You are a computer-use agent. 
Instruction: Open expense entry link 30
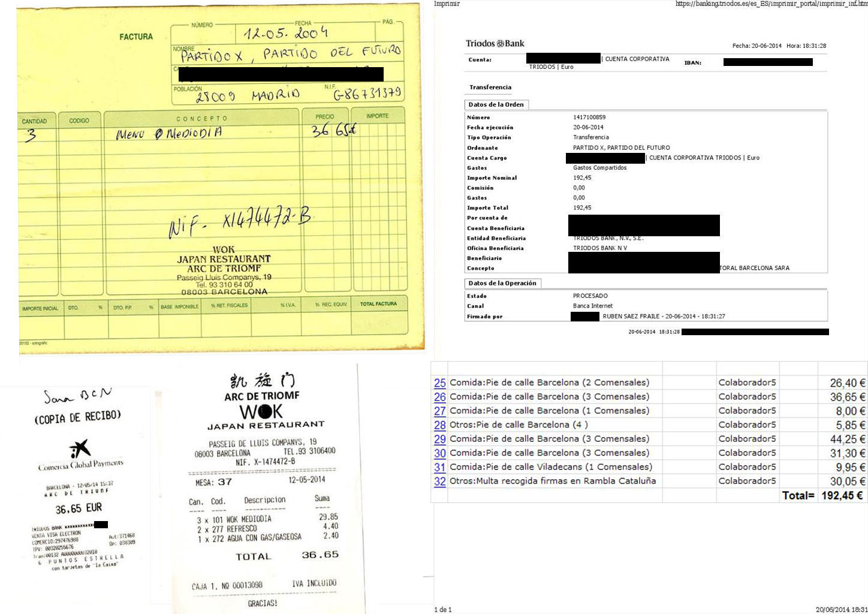pyautogui.click(x=440, y=453)
